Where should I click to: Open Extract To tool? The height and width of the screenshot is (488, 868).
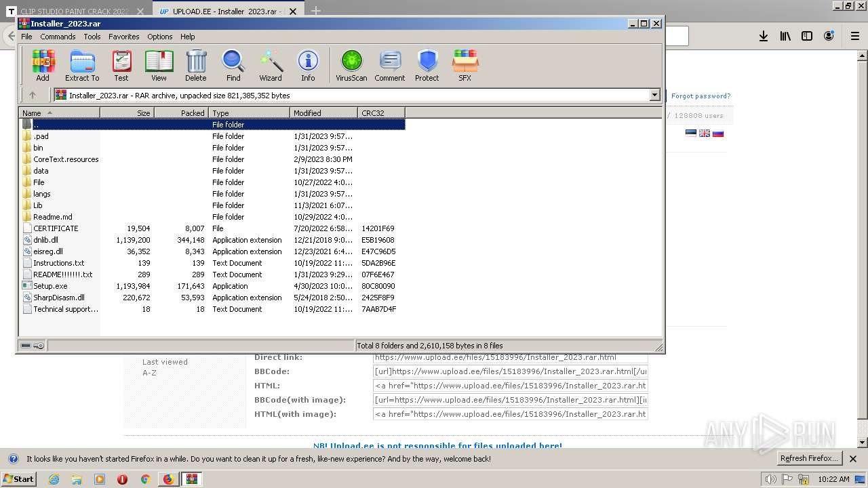(82, 66)
